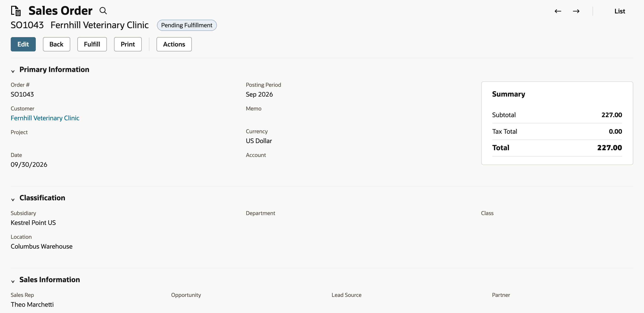This screenshot has width=644, height=313.
Task: Open Fernhill Veterinary Clinic customer link
Action: pyautogui.click(x=45, y=118)
